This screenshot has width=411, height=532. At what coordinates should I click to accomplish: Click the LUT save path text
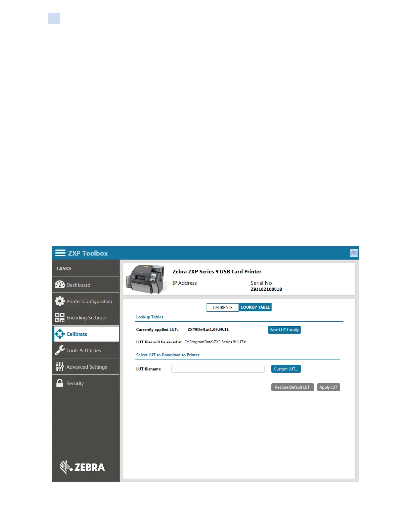(215, 342)
